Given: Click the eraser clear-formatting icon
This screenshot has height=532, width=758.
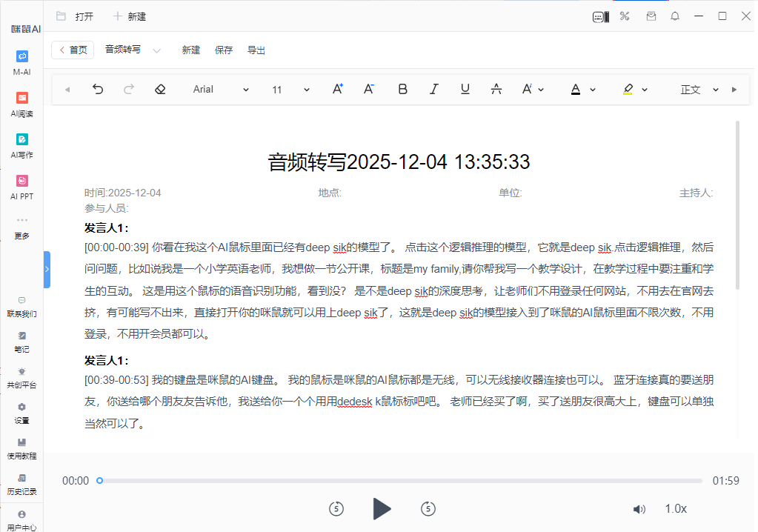Looking at the screenshot, I should pos(160,90).
